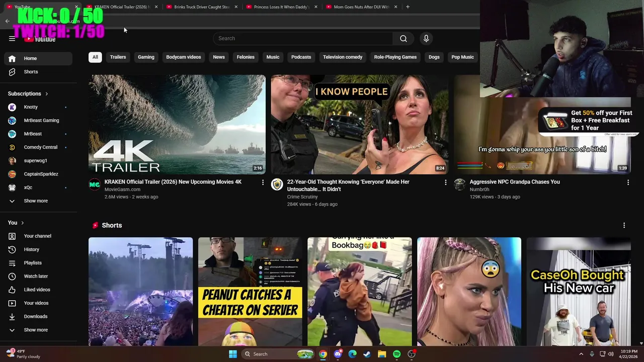The image size is (644, 362).
Task: Open the YouTube hamburger guide menu
Action: click(x=12, y=38)
